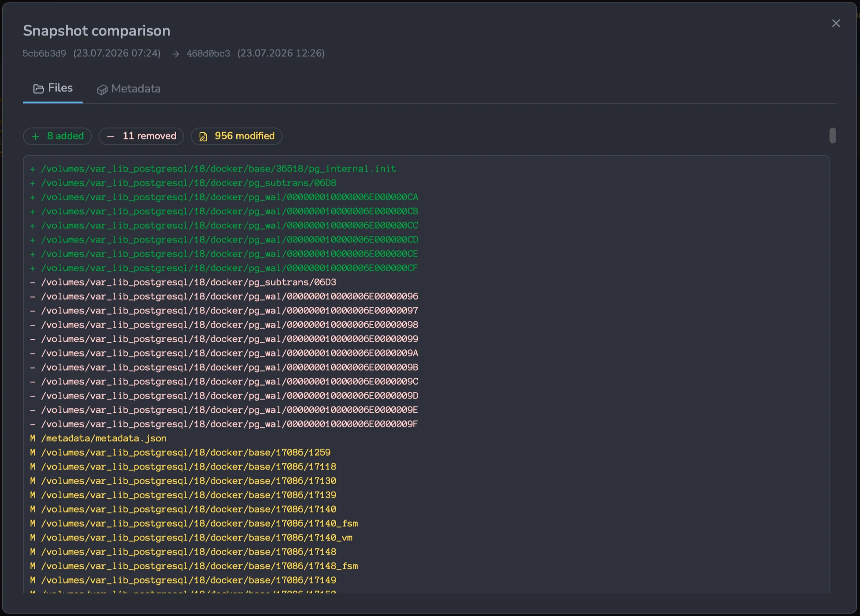Select removed WAL file ending 0000009F
This screenshot has height=616, width=860.
(224, 424)
